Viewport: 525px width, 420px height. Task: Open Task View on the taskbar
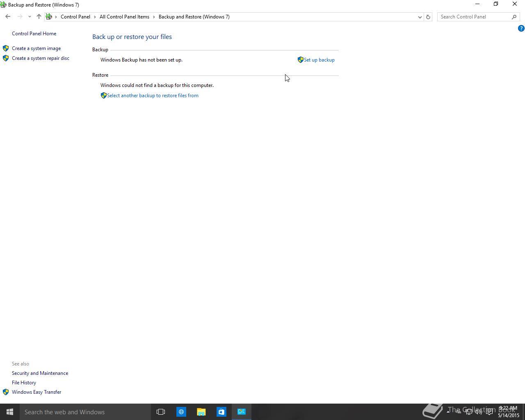point(161,412)
